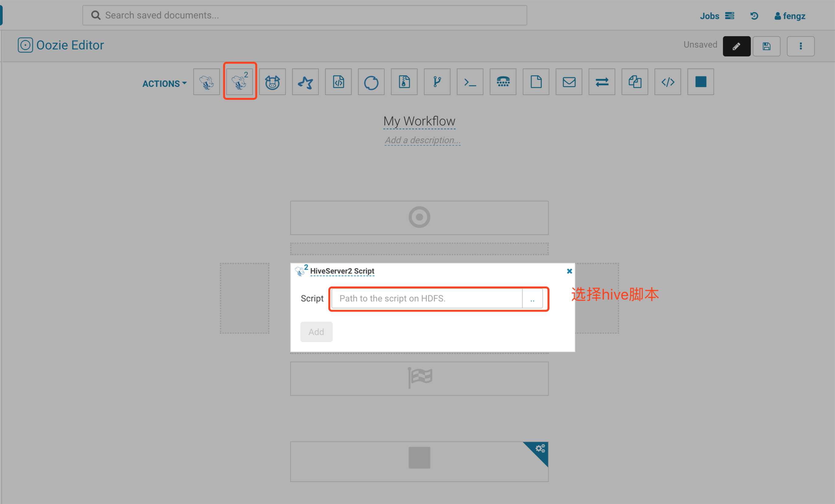
Task: Select the Pig Script action icon
Action: click(272, 82)
